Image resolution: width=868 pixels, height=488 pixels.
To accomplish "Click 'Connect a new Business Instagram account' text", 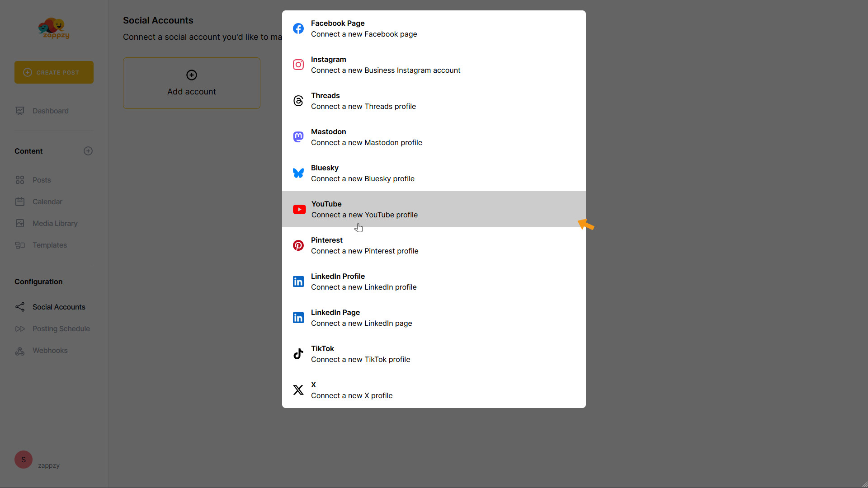I will coord(386,70).
